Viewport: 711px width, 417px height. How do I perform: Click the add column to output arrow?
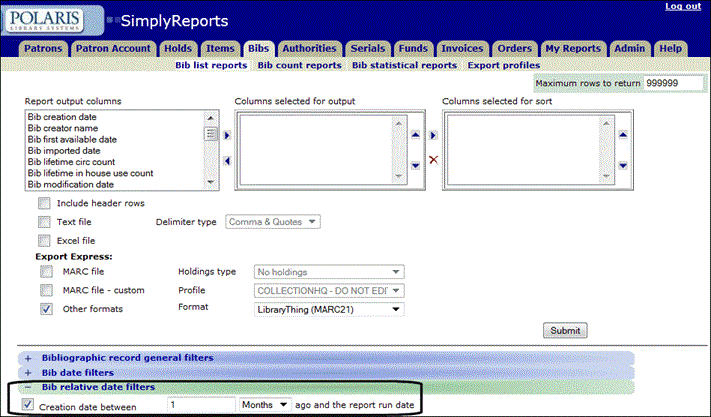pyautogui.click(x=226, y=135)
